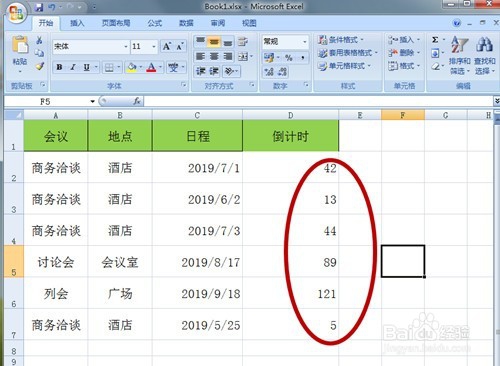Switch to 公式 Formulas tab
This screenshot has width=500, height=366.
pyautogui.click(x=155, y=23)
